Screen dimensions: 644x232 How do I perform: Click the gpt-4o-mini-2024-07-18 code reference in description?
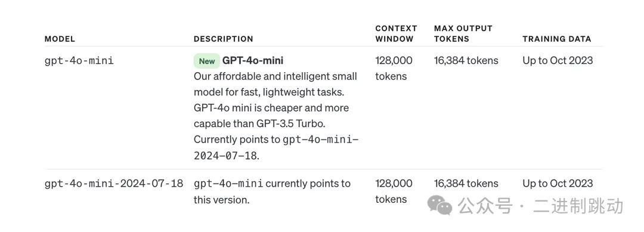pyautogui.click(x=276, y=147)
